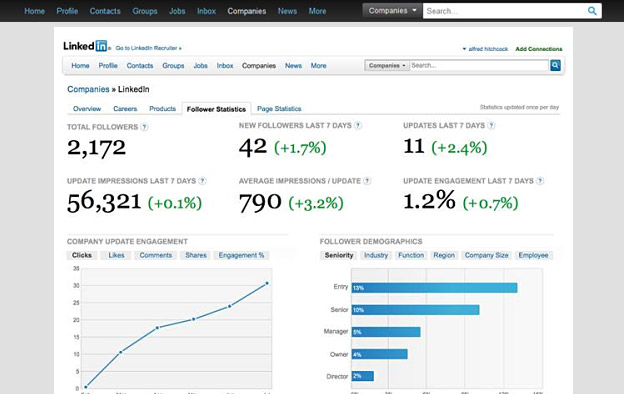Open help icon beside Updates Last 7 Days
Image resolution: width=624 pixels, height=394 pixels.
point(491,125)
